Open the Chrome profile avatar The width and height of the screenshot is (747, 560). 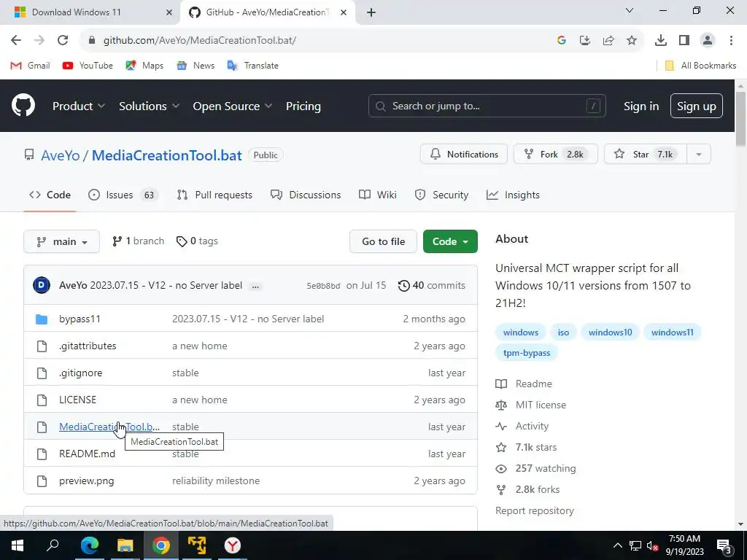click(708, 41)
